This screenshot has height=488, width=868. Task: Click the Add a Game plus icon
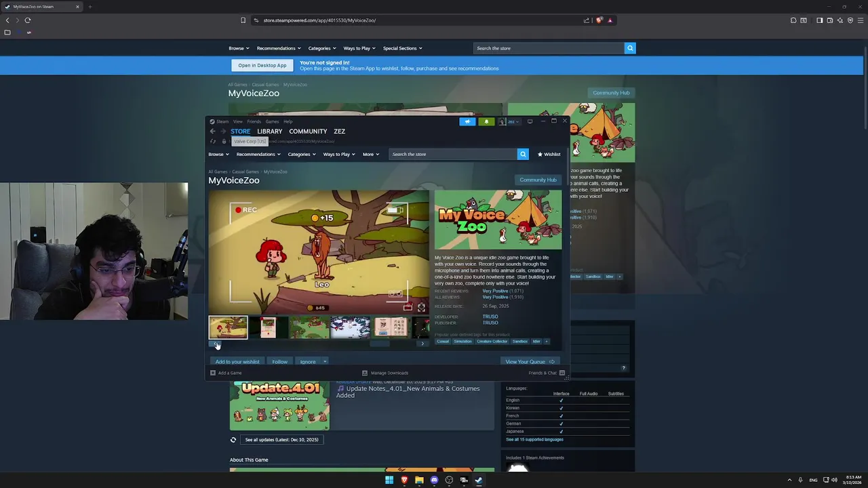(213, 373)
